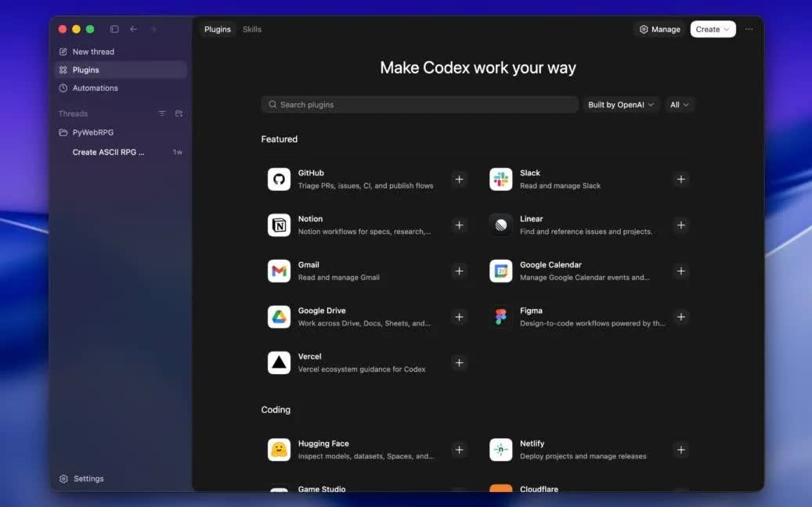Click the GitHub plugin icon

[279, 178]
